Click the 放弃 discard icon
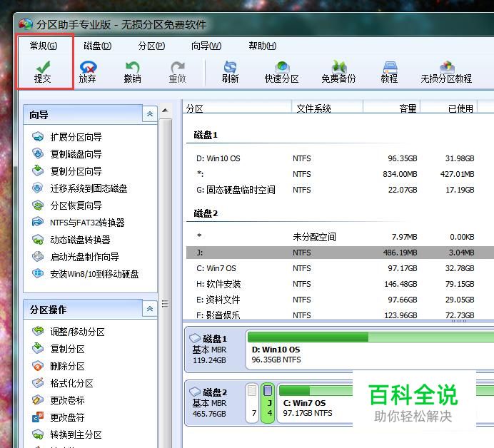Image resolution: width=494 pixels, height=448 pixels. [x=88, y=67]
